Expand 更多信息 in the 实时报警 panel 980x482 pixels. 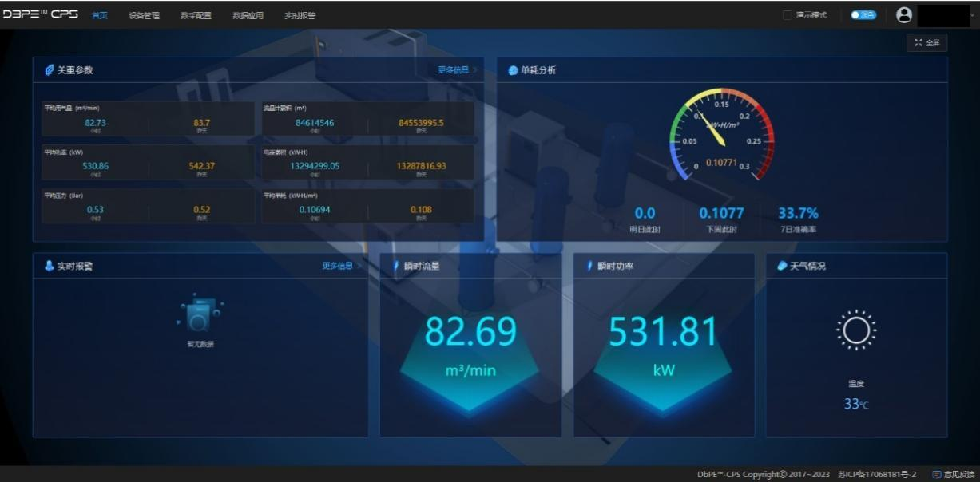pyautogui.click(x=341, y=267)
